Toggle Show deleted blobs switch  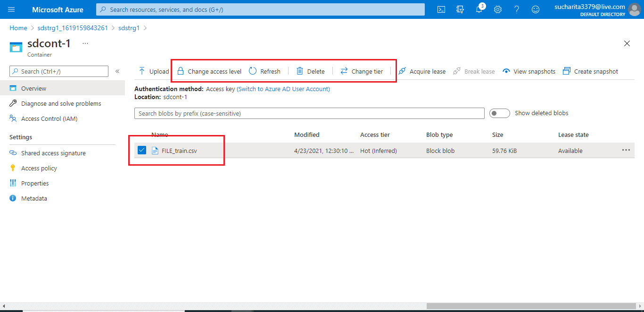[x=500, y=113]
